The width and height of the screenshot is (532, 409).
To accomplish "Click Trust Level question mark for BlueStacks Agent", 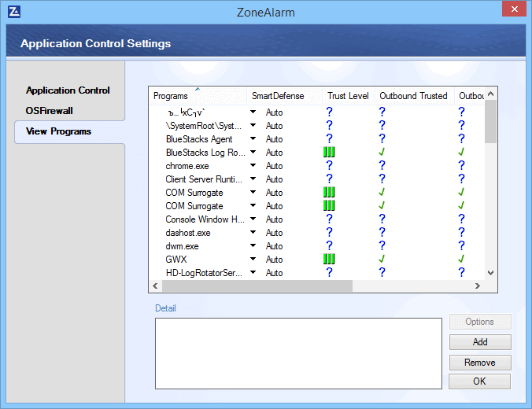I will [329, 138].
